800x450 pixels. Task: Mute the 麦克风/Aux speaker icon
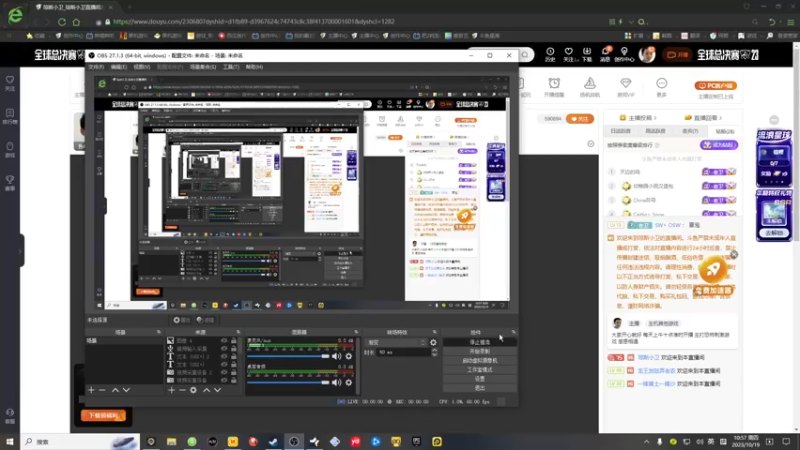pyautogui.click(x=337, y=356)
